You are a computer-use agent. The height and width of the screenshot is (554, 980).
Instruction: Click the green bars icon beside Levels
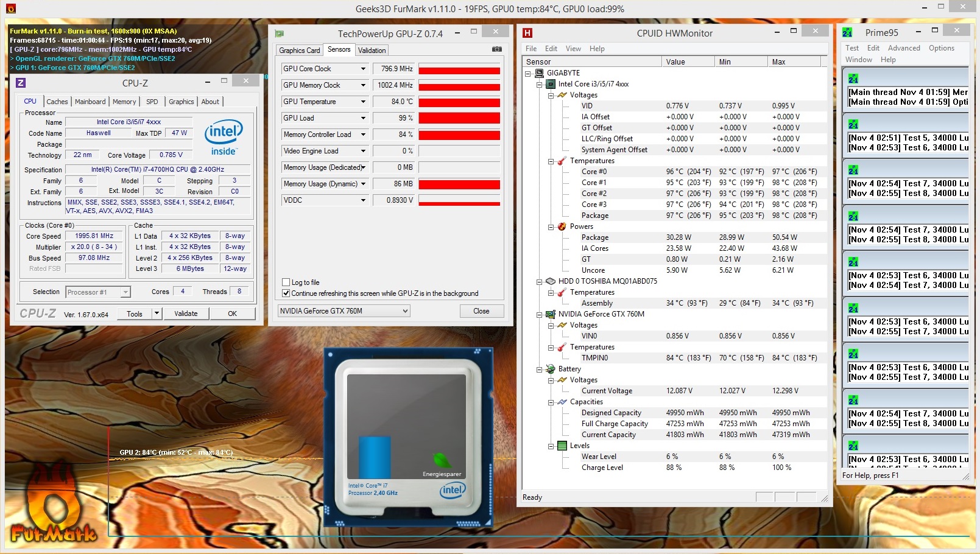[x=562, y=446]
